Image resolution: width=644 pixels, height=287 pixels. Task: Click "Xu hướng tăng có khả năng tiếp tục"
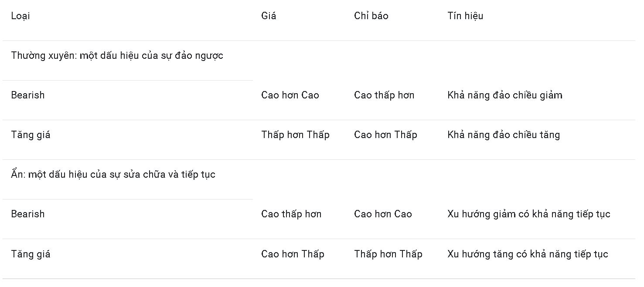[528, 254]
